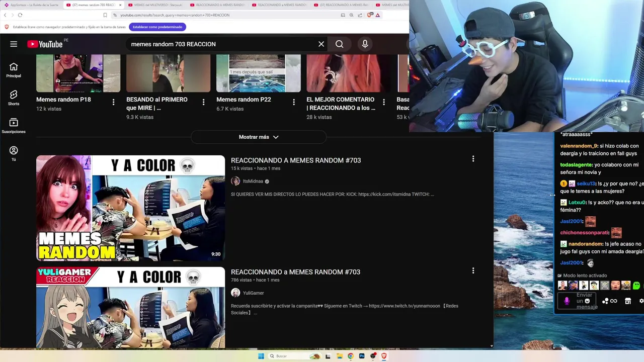Visit the YuliGamer channel name
Viewport: 644px width, 362px height.
click(254, 293)
